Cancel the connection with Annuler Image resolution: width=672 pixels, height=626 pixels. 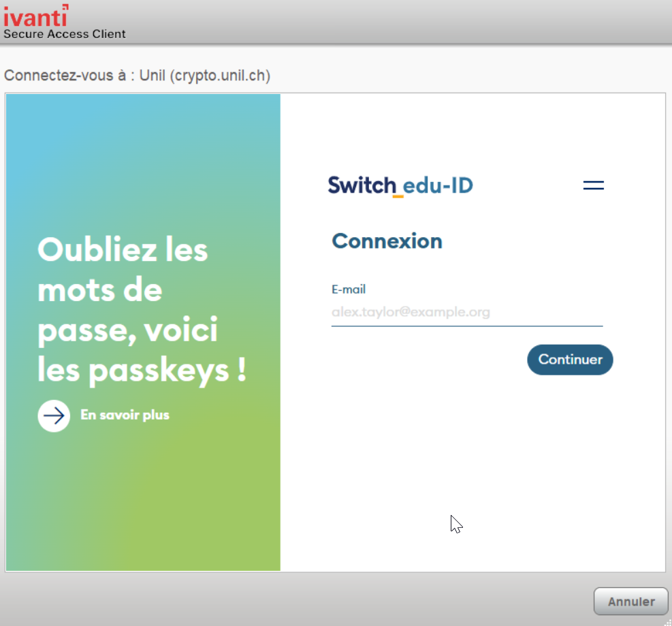pos(630,601)
